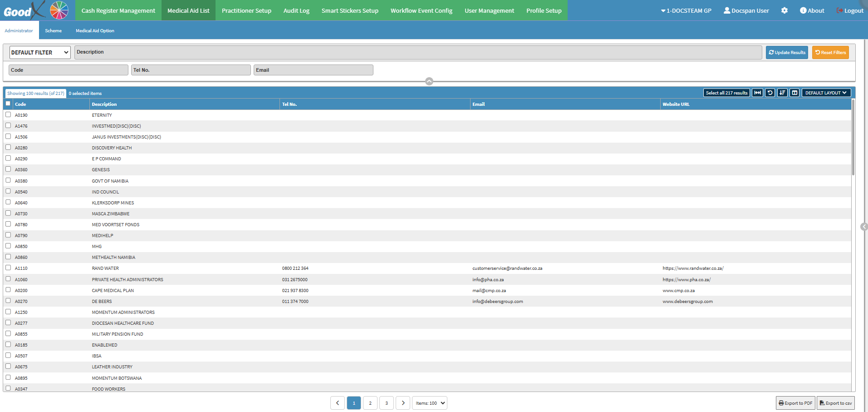Viewport: 868px width, 412px height.
Task: Open Cash Register Management menu
Action: pos(118,10)
